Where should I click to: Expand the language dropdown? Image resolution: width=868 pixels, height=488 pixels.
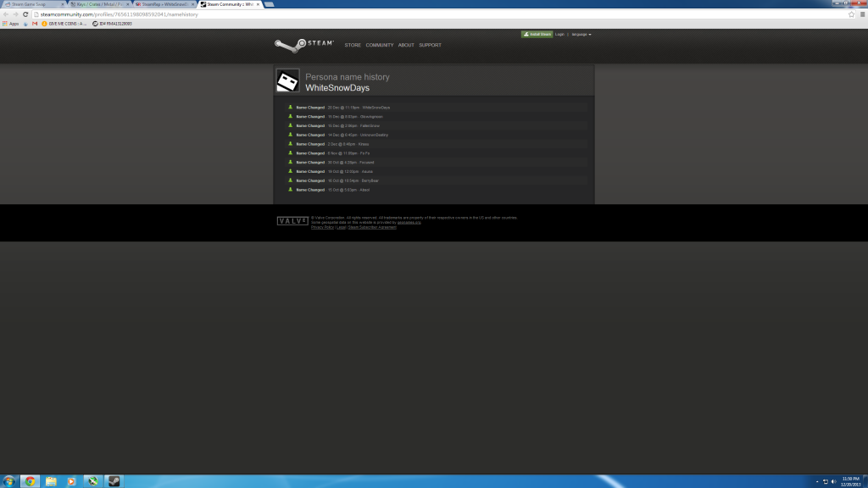581,34
